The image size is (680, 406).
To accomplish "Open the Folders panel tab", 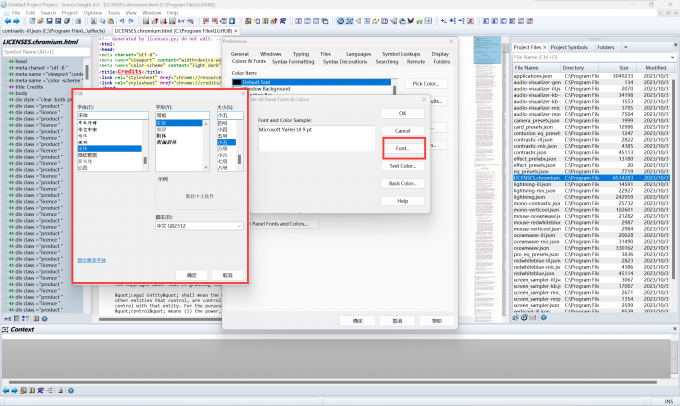I will pyautogui.click(x=606, y=47).
